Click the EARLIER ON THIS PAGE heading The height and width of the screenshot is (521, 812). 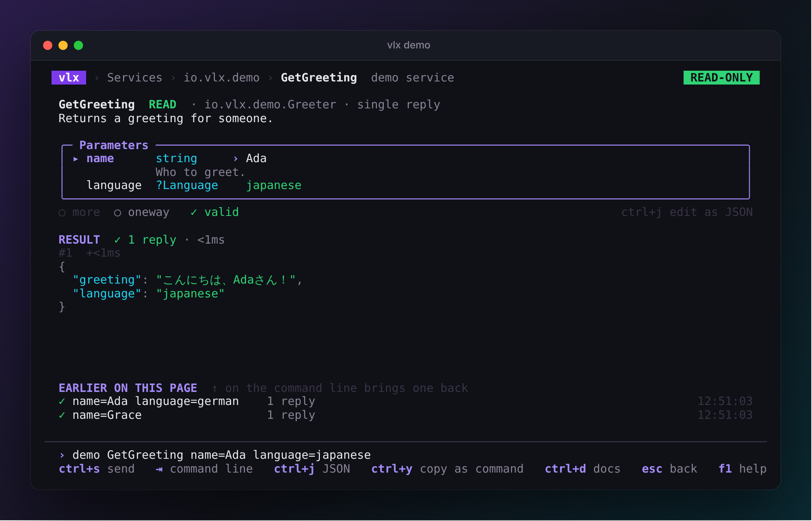tap(128, 388)
